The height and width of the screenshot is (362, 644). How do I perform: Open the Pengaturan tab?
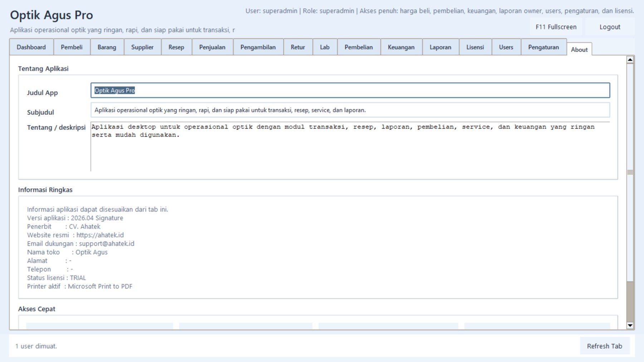(543, 47)
